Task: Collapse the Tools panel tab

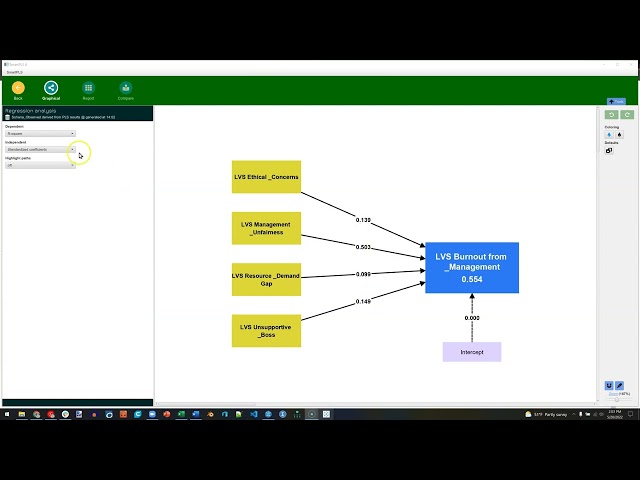Action: point(616,101)
